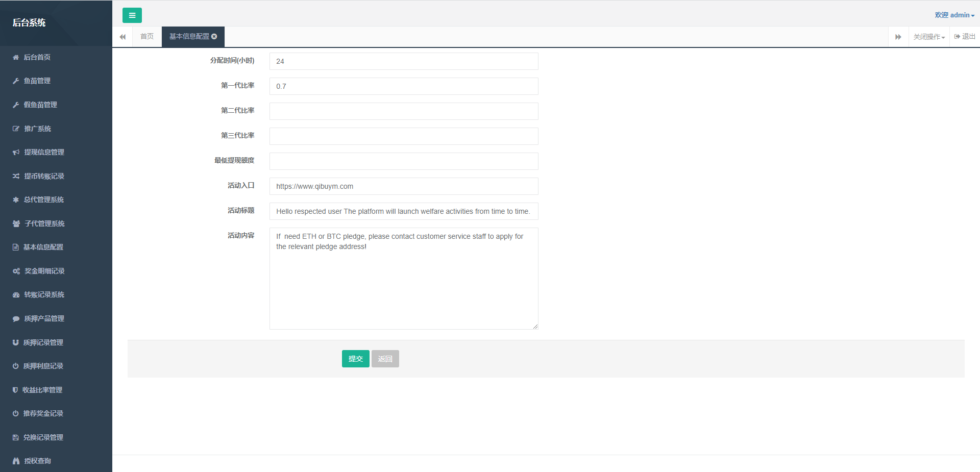Click the gray 返回 button
This screenshot has height=472, width=980.
pyautogui.click(x=385, y=359)
